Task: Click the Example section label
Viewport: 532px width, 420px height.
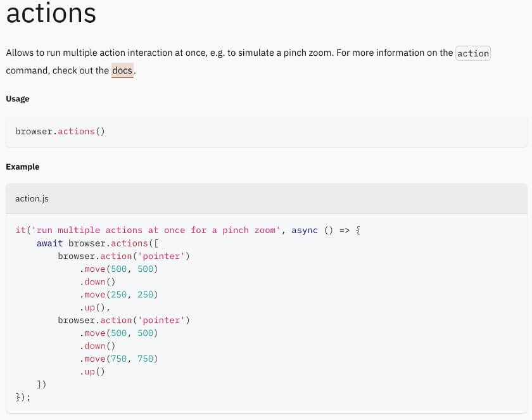Action: point(22,167)
